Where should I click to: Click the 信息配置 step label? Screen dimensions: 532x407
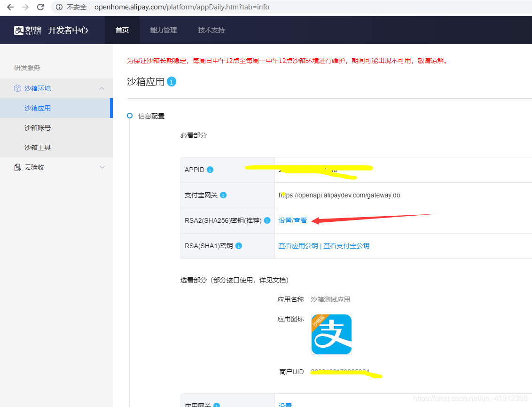(x=151, y=116)
